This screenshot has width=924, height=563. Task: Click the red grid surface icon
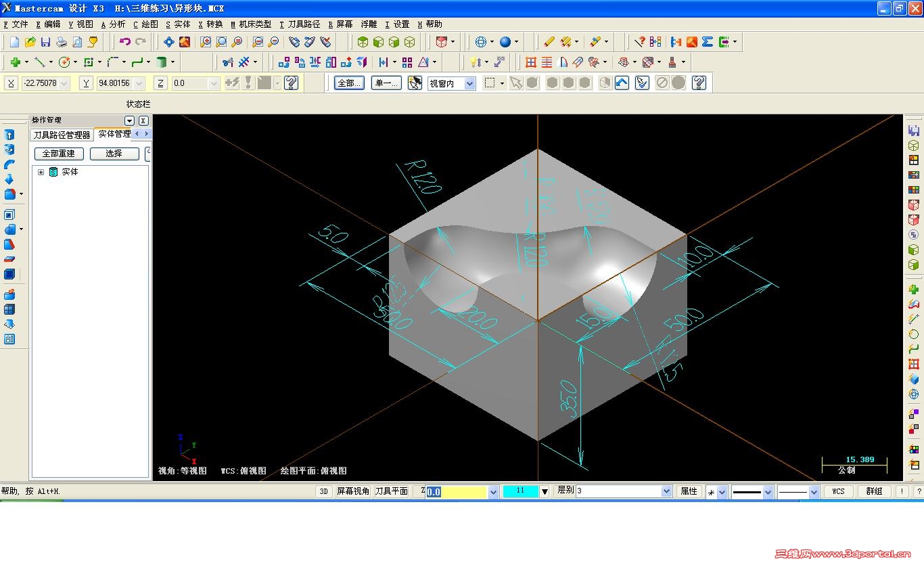[x=531, y=62]
